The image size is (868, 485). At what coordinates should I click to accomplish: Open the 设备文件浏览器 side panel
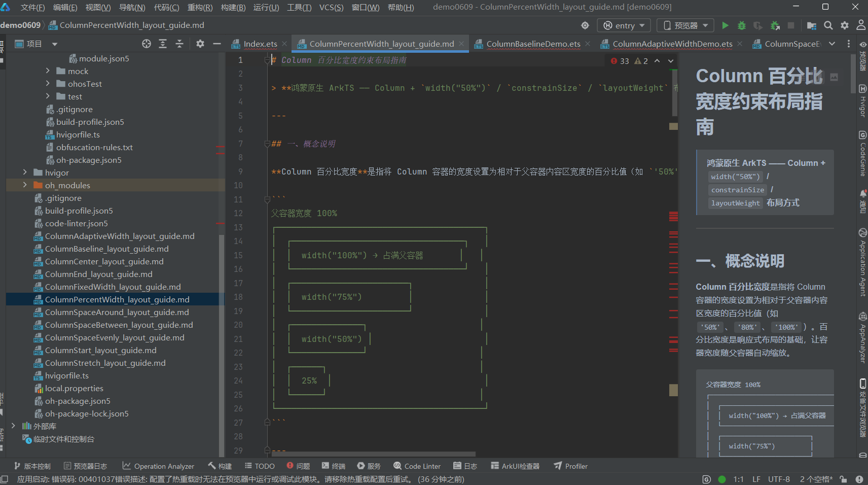(862, 408)
